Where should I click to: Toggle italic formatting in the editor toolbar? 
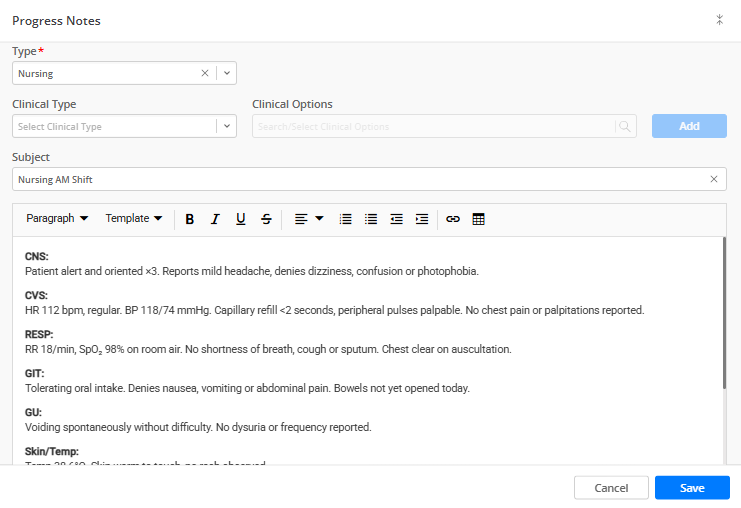[x=214, y=219]
